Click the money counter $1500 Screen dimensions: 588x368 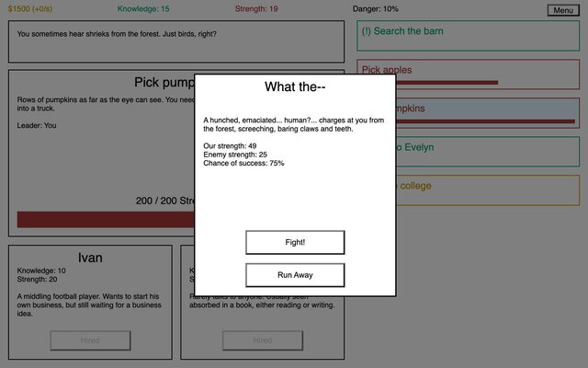point(30,9)
